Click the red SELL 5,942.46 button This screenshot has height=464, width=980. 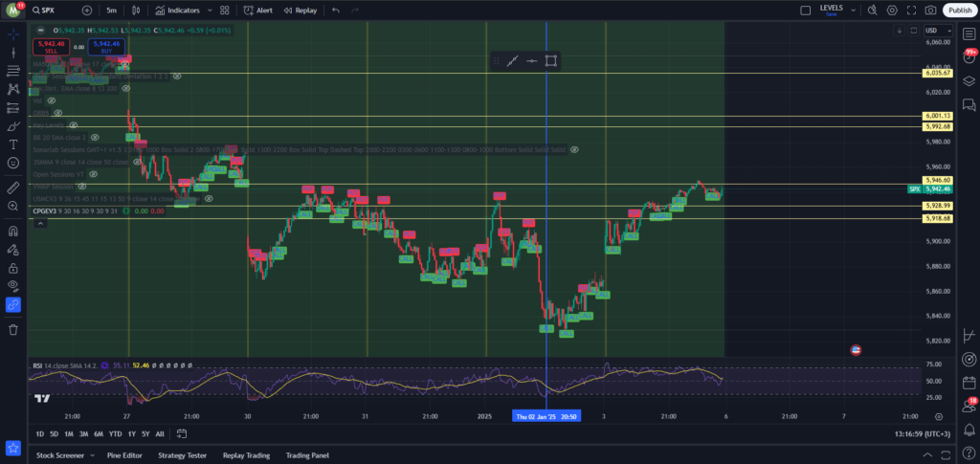coord(52,47)
